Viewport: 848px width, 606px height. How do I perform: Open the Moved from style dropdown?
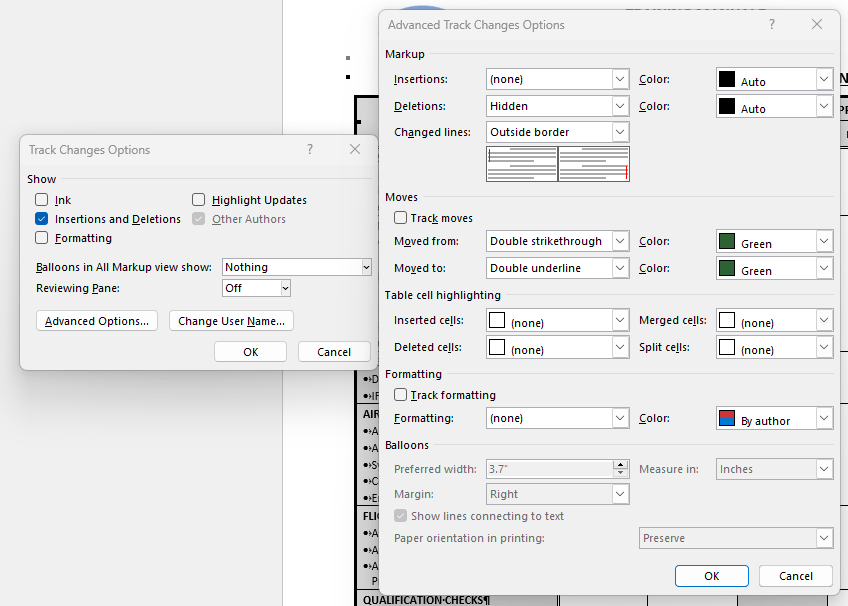(558, 241)
